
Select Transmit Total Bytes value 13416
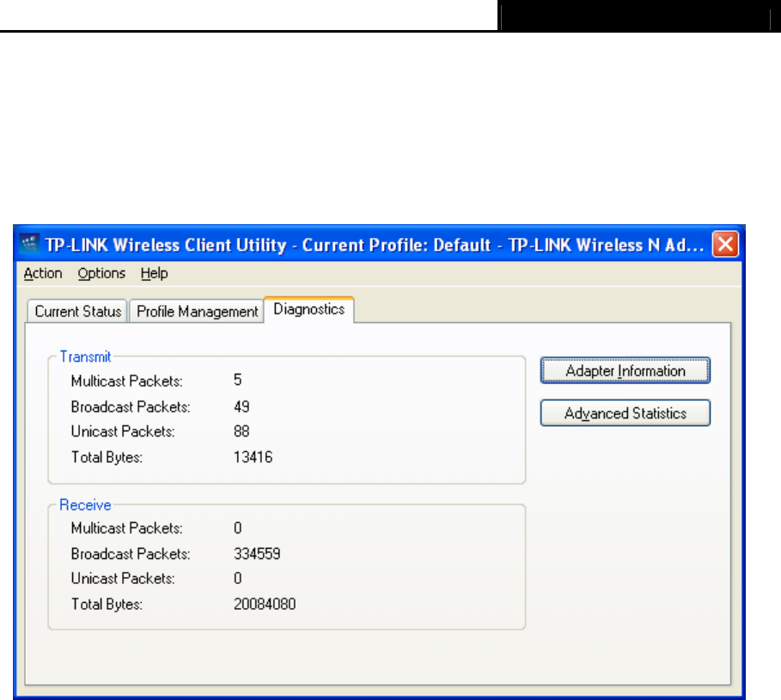pyautogui.click(x=253, y=457)
